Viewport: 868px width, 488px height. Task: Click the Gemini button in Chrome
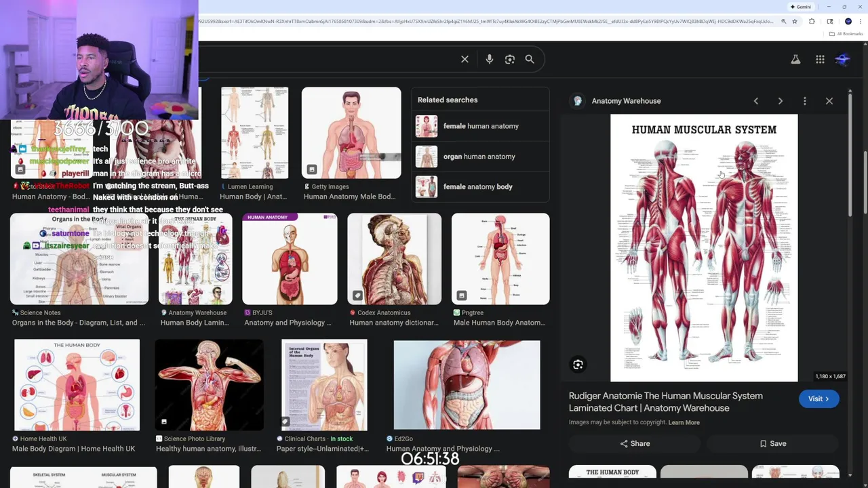click(801, 7)
